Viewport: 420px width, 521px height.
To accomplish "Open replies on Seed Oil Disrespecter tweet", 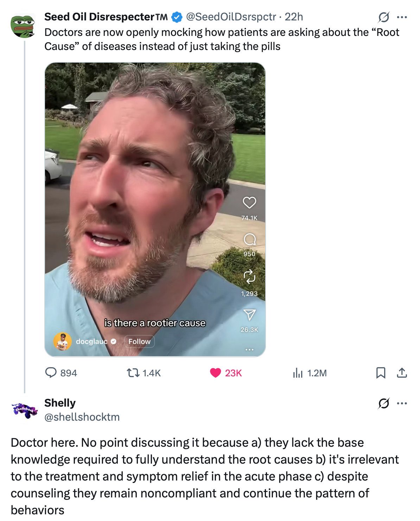I will [x=61, y=373].
